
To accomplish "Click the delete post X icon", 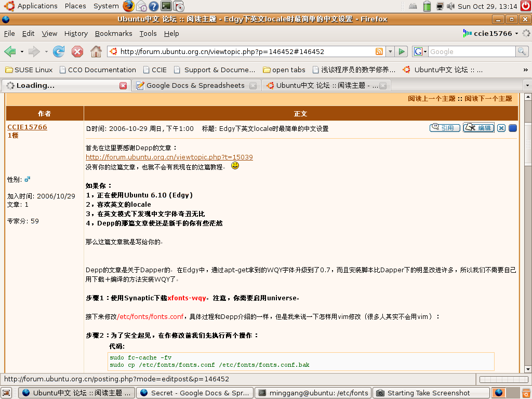I will [x=501, y=128].
